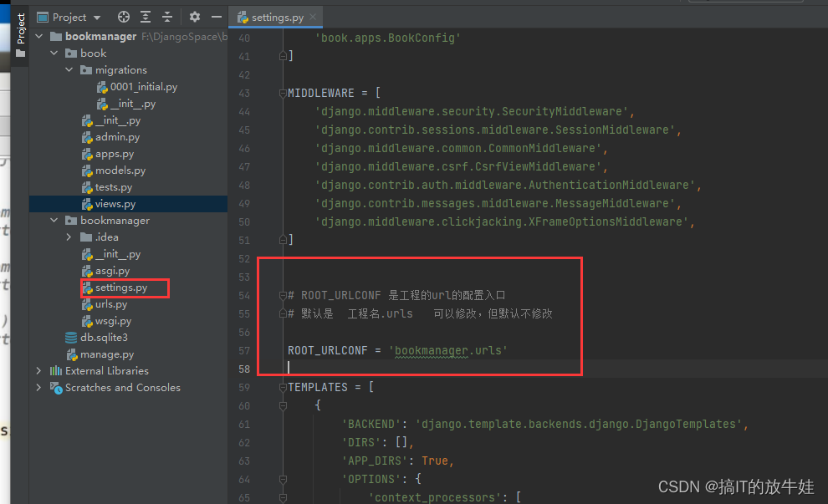Collapse the bookmanager root folder
Screen dimensions: 828x504
39,37
